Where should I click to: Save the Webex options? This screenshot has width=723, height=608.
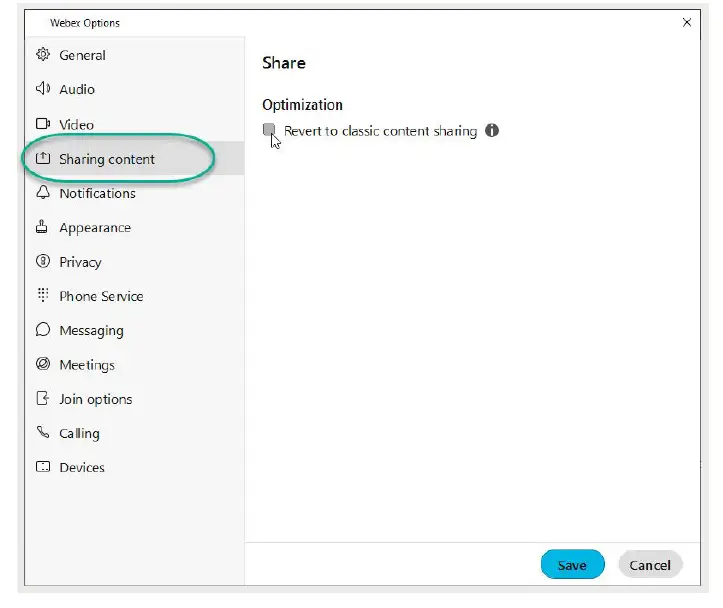[572, 564]
